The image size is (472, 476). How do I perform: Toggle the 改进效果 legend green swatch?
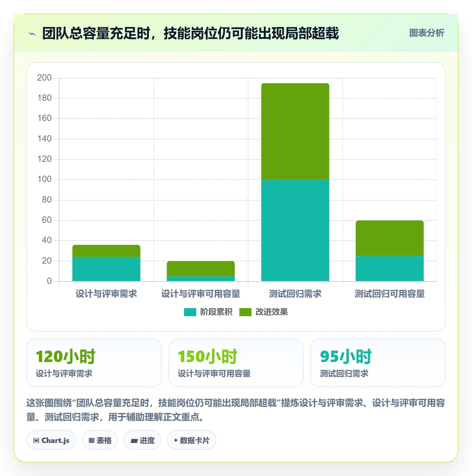pyautogui.click(x=245, y=312)
